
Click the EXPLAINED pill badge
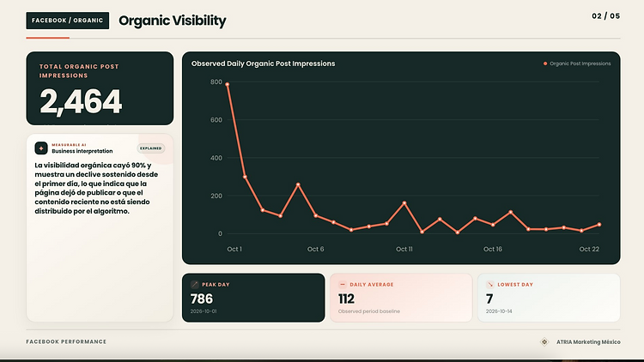point(151,148)
